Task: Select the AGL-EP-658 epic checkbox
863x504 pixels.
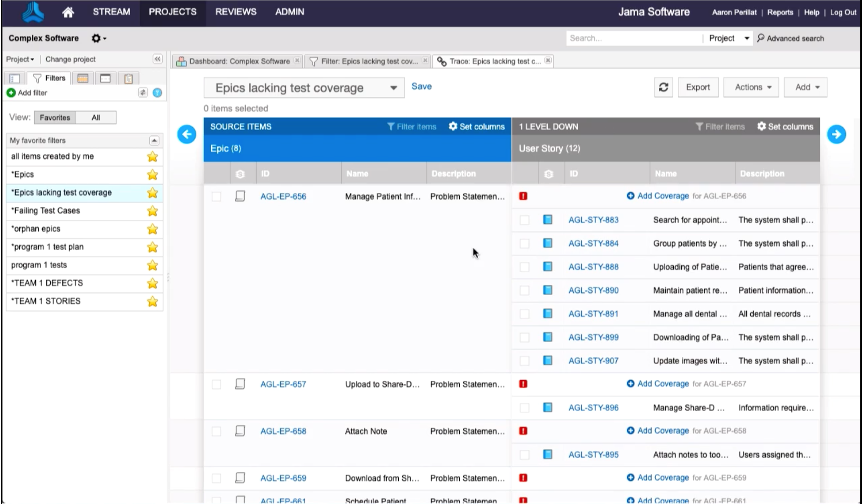Action: point(216,431)
